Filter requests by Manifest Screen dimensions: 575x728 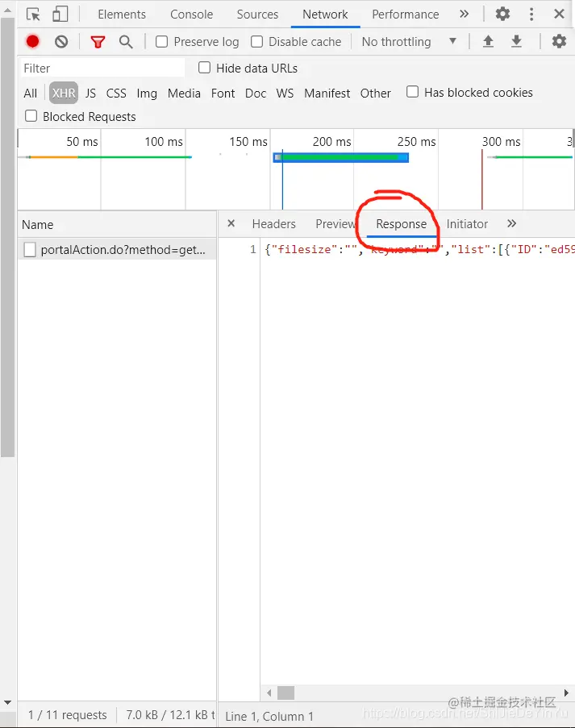tap(327, 94)
